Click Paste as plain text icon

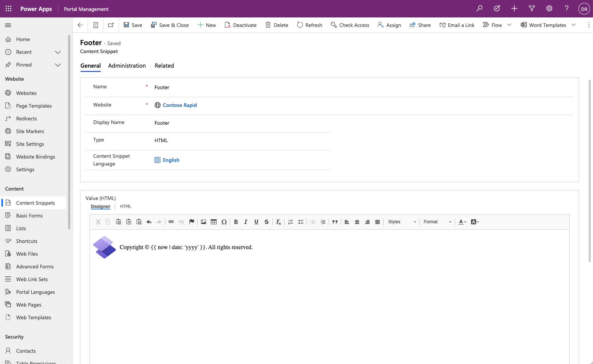[x=129, y=222]
